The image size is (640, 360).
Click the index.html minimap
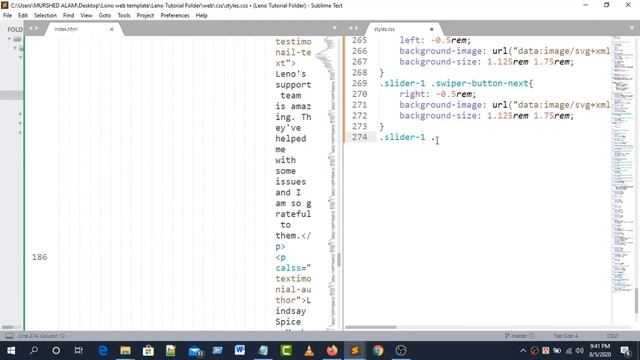[x=327, y=183]
